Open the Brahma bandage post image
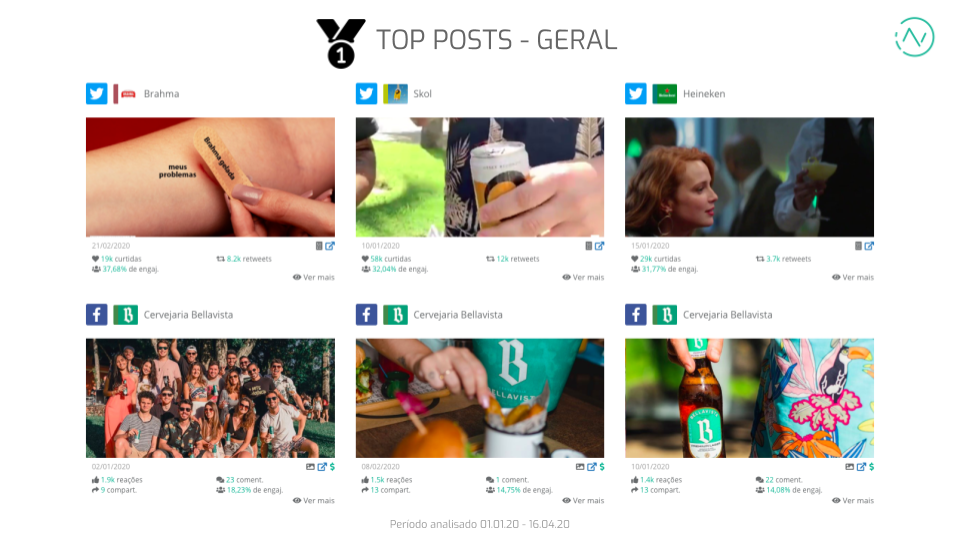Viewport: 960px width, 540px height. 210,177
